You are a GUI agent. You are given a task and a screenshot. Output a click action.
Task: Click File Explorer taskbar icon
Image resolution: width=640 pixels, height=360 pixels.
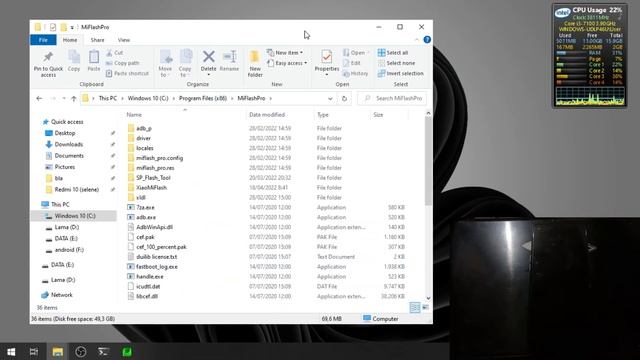(x=57, y=351)
